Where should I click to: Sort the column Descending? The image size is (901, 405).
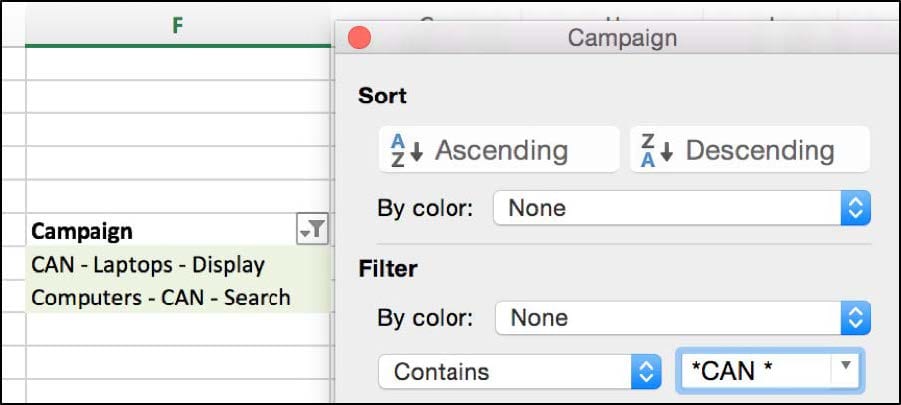[750, 150]
